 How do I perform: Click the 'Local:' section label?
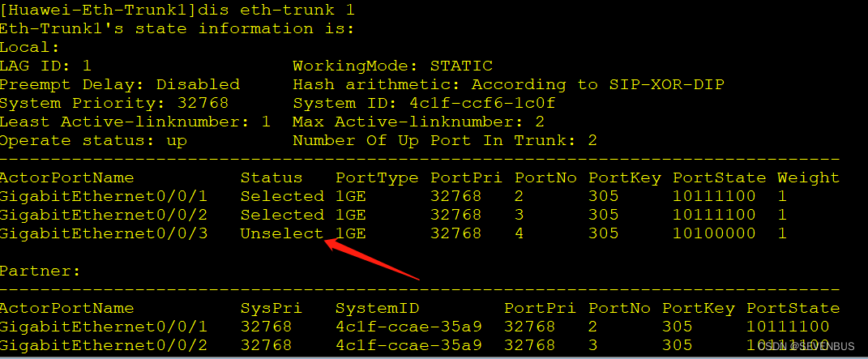30,48
